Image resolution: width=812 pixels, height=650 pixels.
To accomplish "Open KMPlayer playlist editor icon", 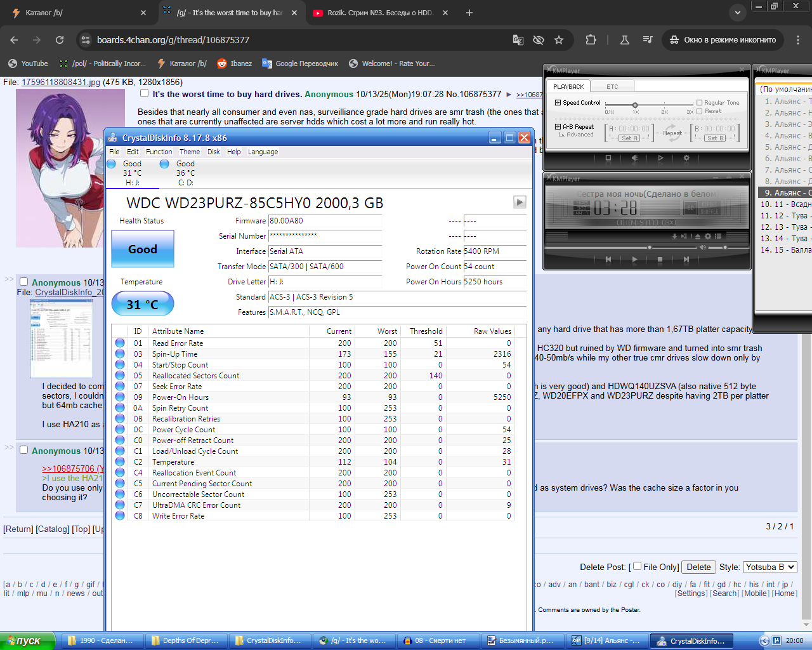I will pos(718,236).
